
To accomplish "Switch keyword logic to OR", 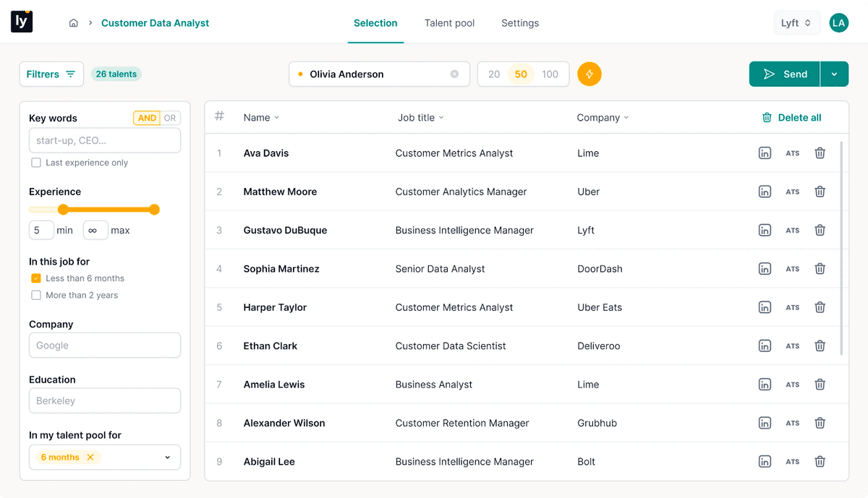I will [170, 118].
